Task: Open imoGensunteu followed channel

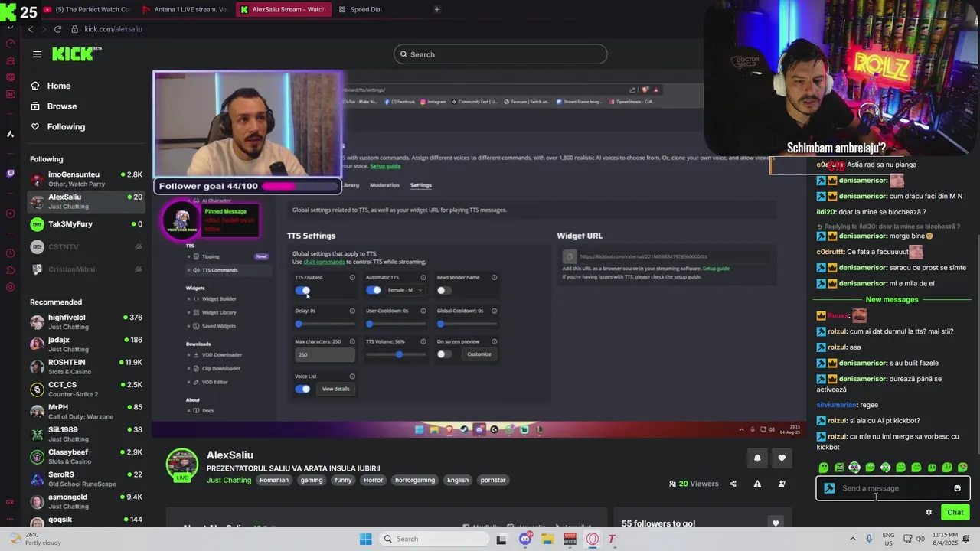Action: click(x=86, y=179)
